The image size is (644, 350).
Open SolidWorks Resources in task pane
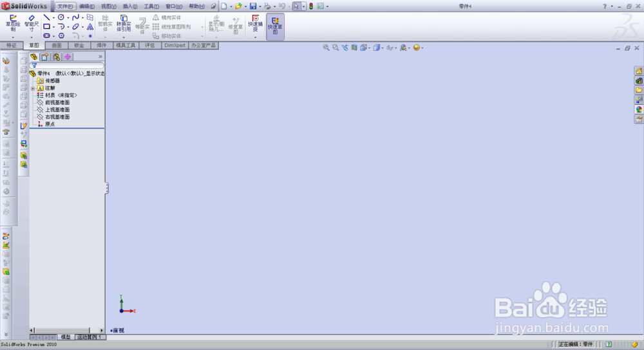pyautogui.click(x=639, y=71)
